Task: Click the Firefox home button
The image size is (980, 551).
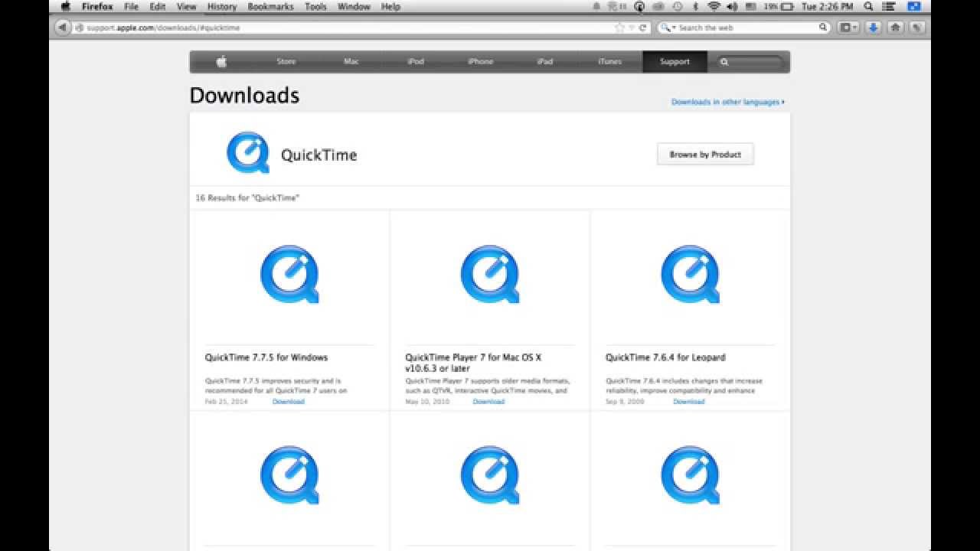Action: pyautogui.click(x=895, y=28)
